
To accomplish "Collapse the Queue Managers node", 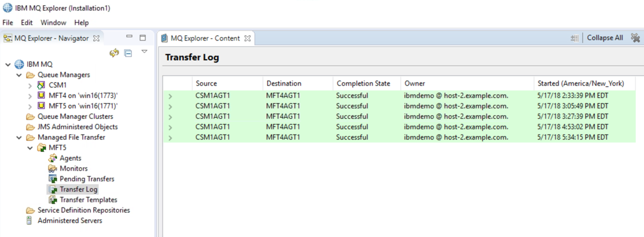I will tap(19, 75).
